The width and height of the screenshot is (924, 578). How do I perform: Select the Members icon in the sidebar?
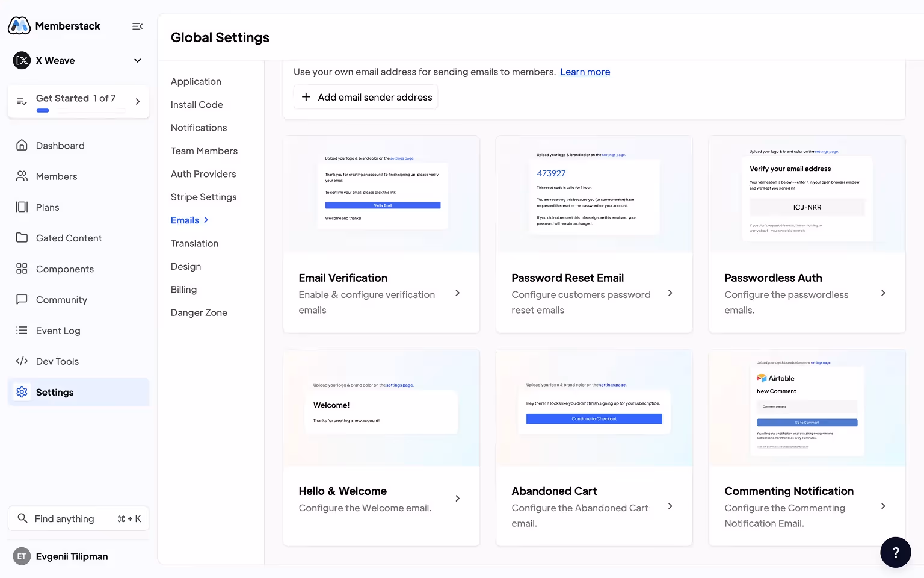pyautogui.click(x=22, y=176)
